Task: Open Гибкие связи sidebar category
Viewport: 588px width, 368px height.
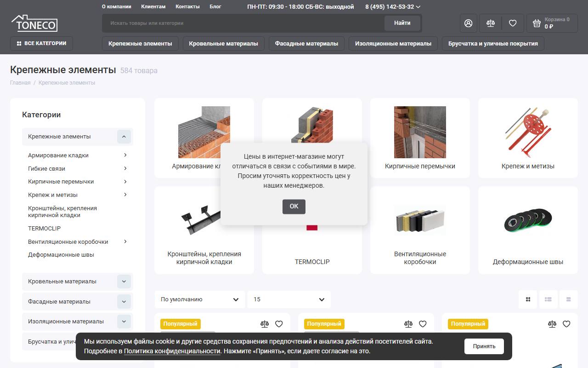Action: pyautogui.click(x=46, y=168)
